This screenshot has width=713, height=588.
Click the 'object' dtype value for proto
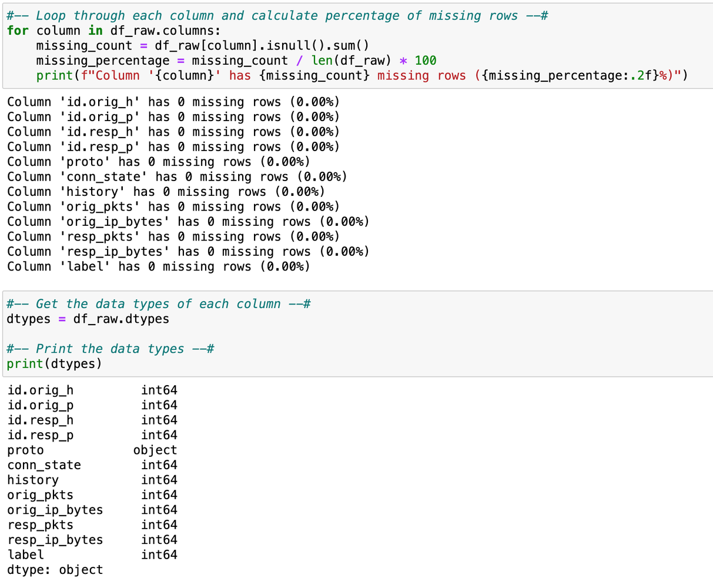[155, 450]
